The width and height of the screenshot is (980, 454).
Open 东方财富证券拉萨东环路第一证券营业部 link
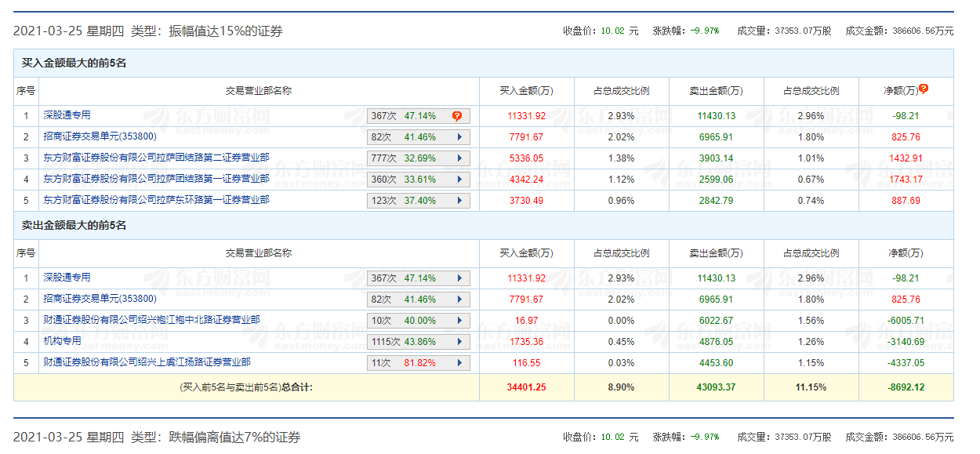(x=156, y=200)
